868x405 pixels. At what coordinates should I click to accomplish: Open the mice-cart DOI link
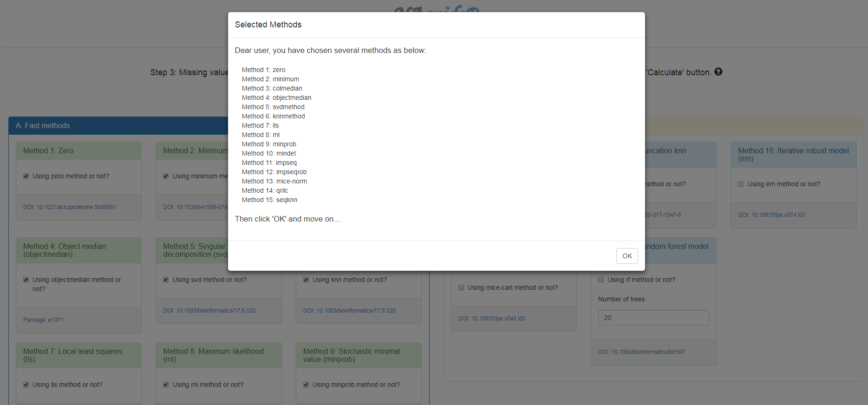tap(491, 319)
